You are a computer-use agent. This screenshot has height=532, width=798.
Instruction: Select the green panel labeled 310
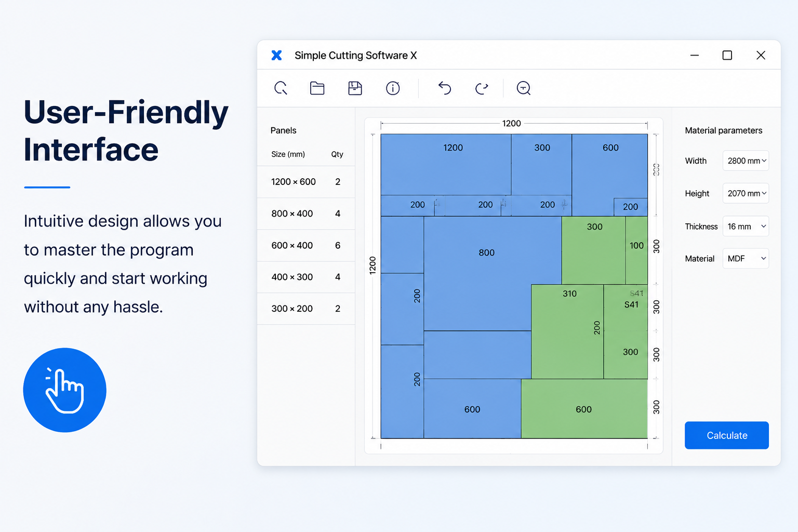tap(567, 331)
